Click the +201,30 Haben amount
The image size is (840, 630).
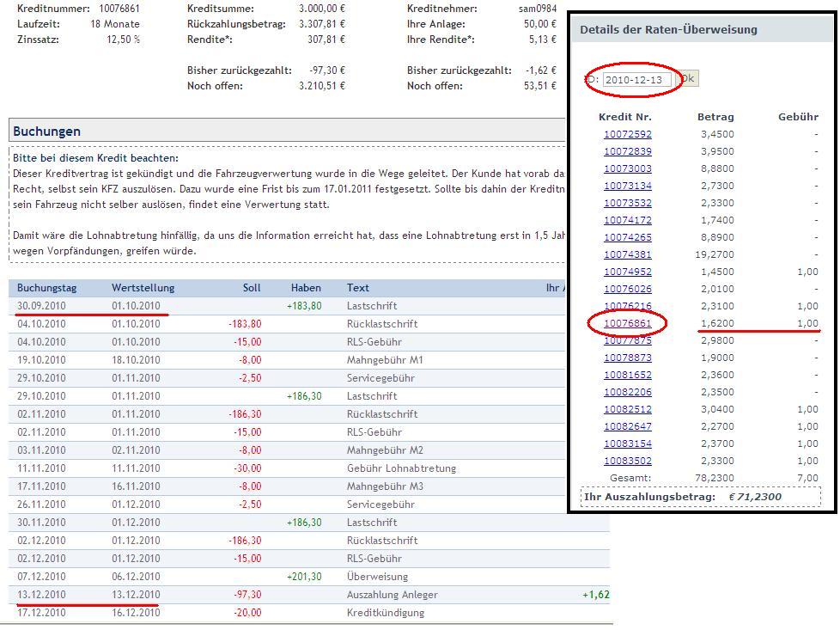pyautogui.click(x=304, y=577)
